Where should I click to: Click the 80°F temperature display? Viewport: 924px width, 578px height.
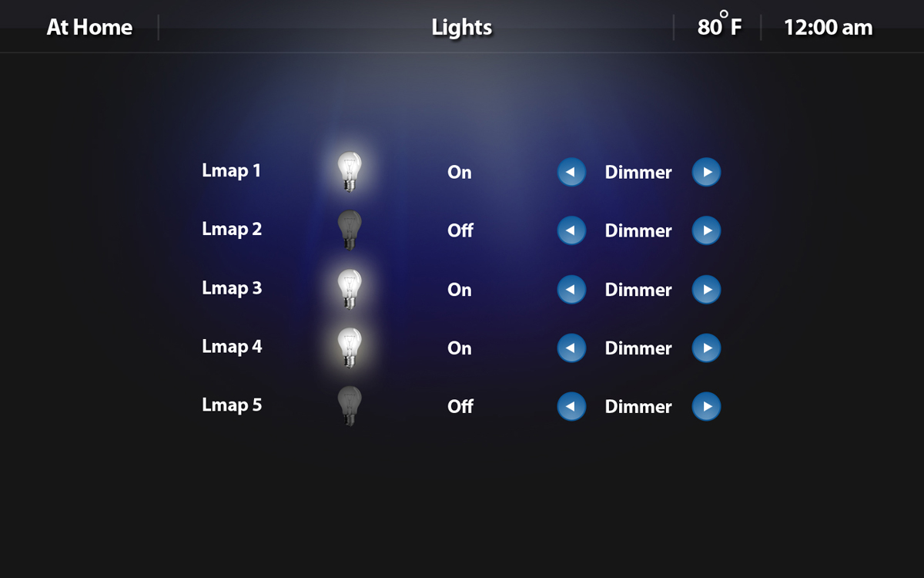719,28
